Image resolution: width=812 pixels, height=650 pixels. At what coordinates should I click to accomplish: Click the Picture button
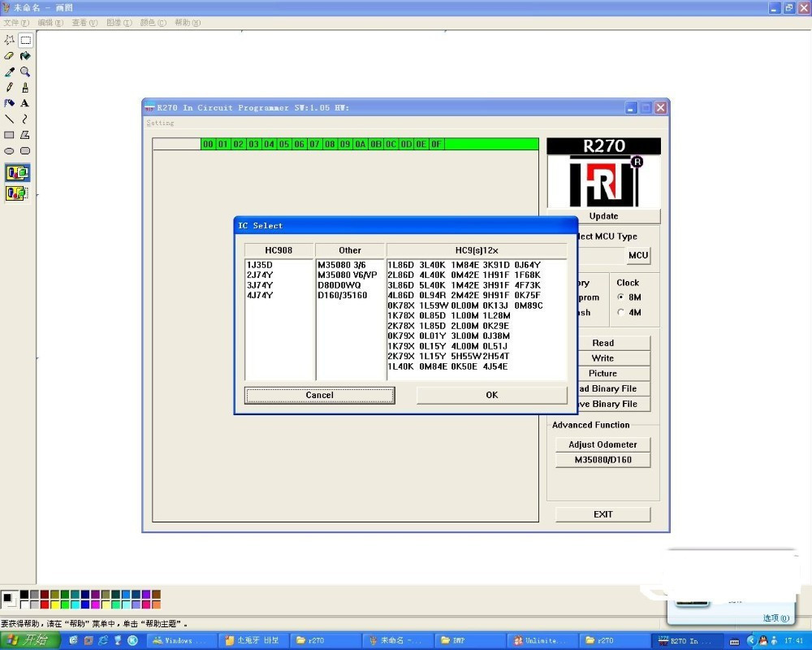[603, 373]
